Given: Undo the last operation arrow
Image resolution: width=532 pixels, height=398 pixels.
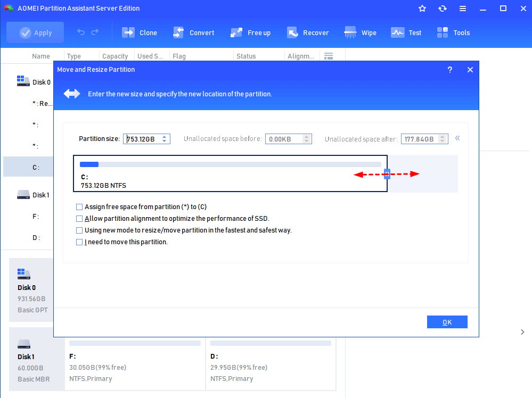Looking at the screenshot, I should (81, 32).
